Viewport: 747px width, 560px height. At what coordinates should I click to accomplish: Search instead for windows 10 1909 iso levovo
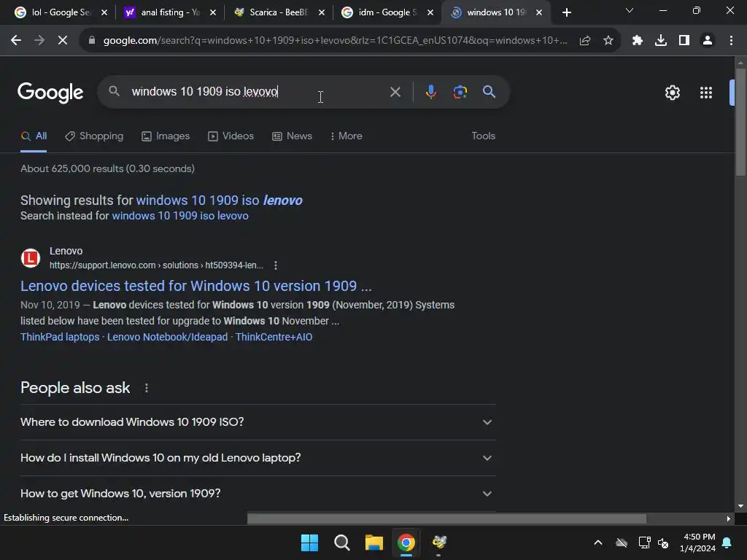(180, 216)
